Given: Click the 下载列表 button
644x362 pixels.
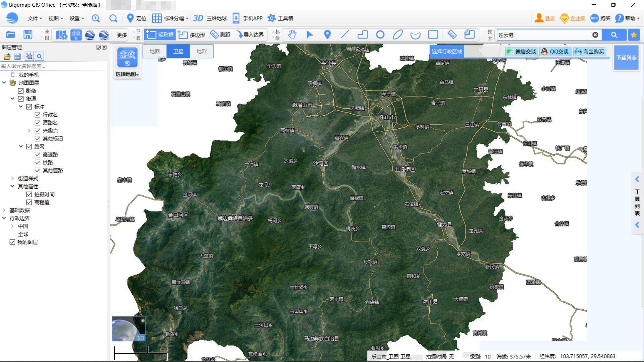Looking at the screenshot, I should tap(626, 58).
